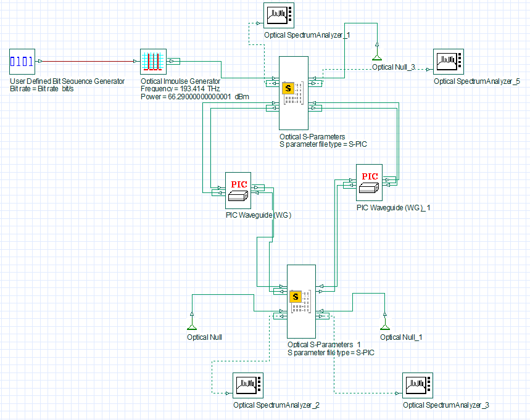
Task: Click the PIC Waveguide (WG)_1 name label
Action: click(x=393, y=208)
